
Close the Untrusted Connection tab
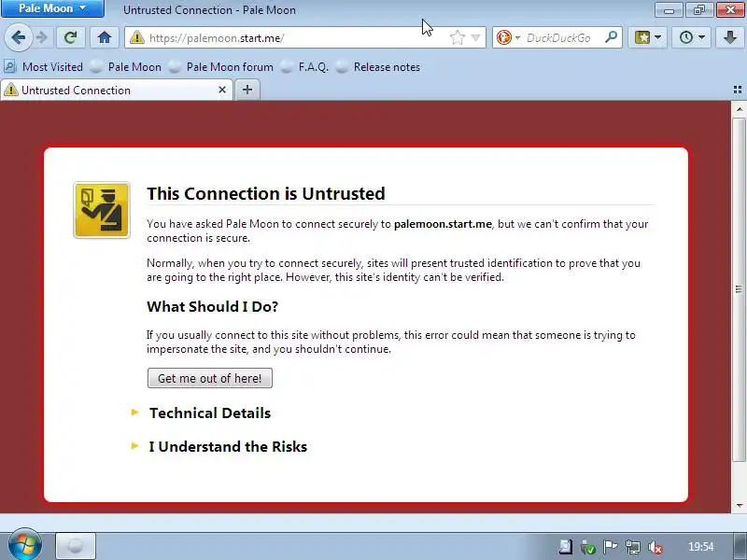click(x=222, y=90)
